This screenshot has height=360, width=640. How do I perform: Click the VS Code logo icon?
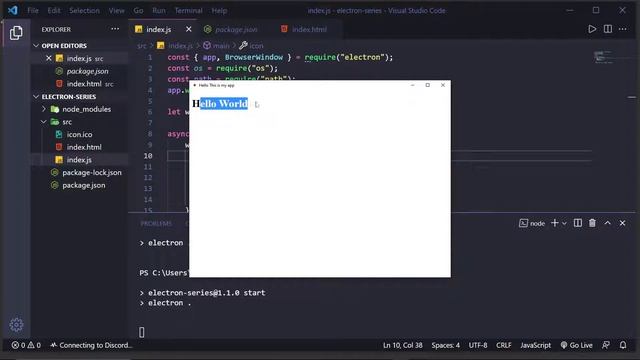[13, 10]
